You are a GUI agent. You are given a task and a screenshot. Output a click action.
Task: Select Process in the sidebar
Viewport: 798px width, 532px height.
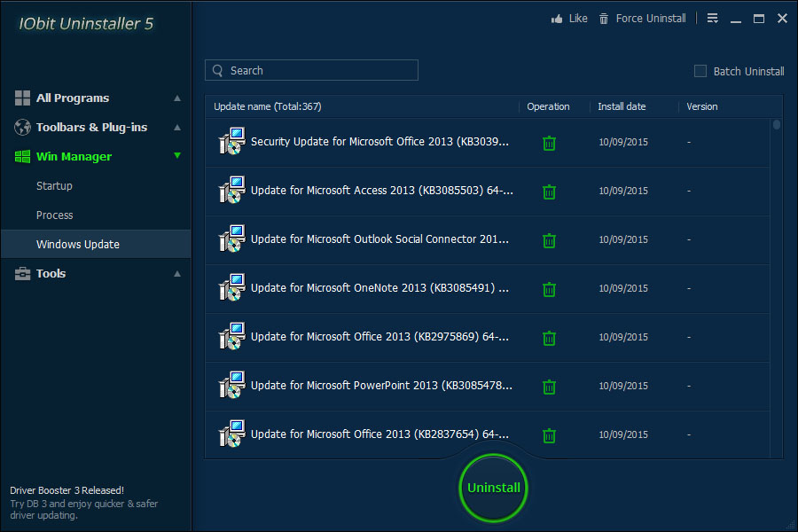54,215
